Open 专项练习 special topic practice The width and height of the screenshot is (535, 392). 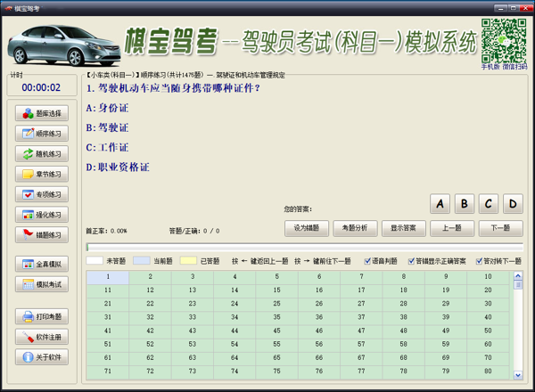click(41, 194)
